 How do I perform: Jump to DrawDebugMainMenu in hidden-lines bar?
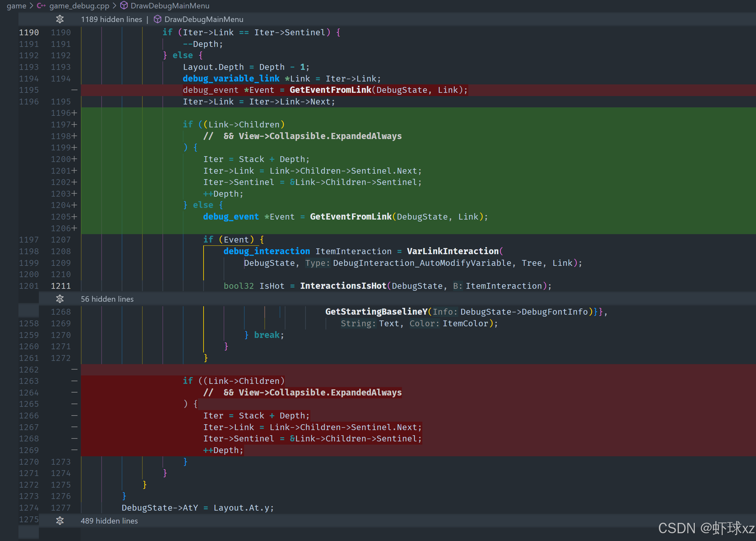pyautogui.click(x=204, y=19)
